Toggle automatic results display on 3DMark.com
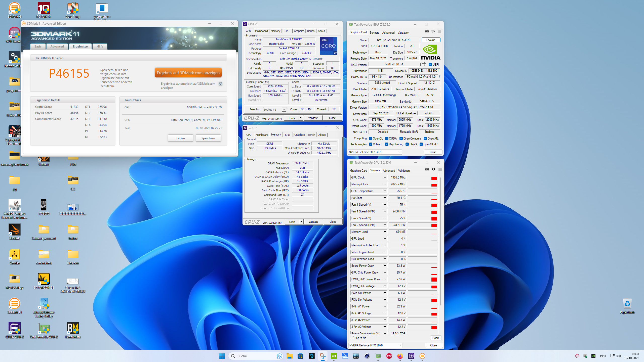 221,84
